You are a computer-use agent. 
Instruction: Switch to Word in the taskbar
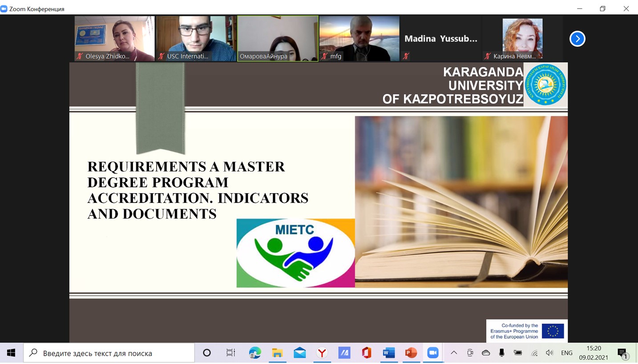click(388, 353)
